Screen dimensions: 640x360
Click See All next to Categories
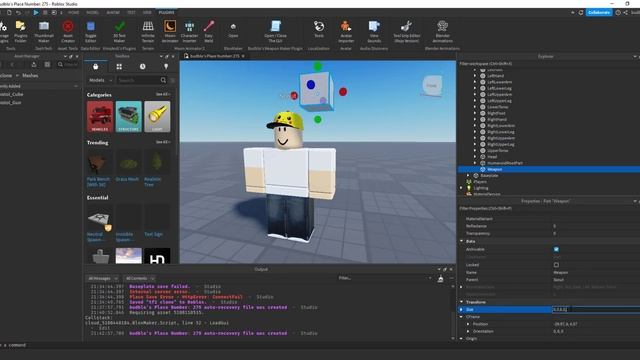pyautogui.click(x=163, y=94)
